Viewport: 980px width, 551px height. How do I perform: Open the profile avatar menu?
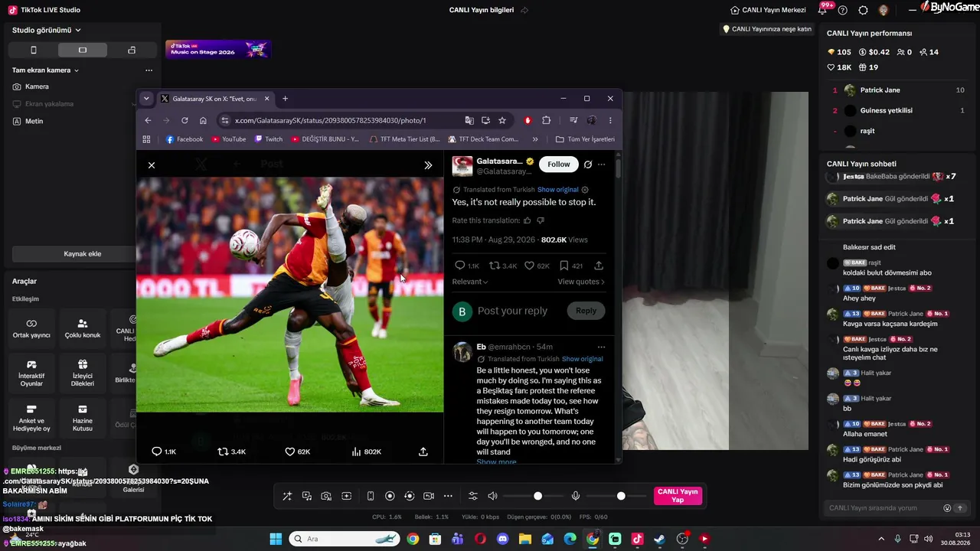(x=884, y=10)
